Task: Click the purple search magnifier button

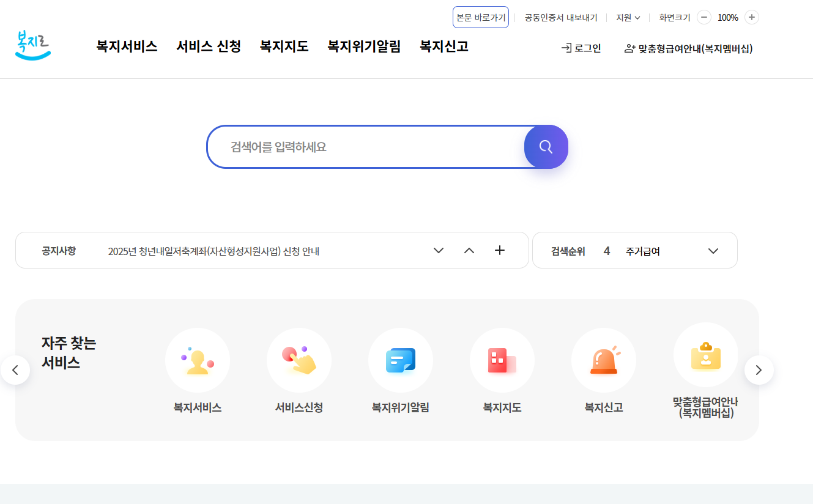Action: click(x=545, y=147)
